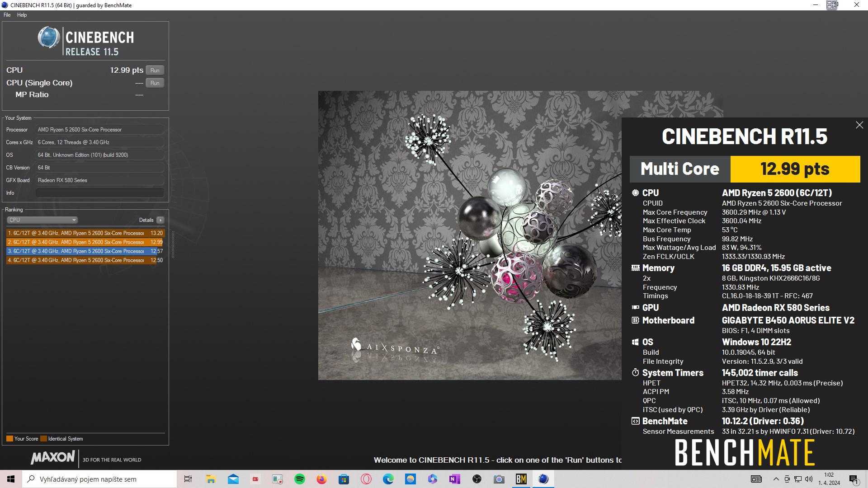Run the CPU Single Core benchmark
868x488 pixels.
point(155,83)
